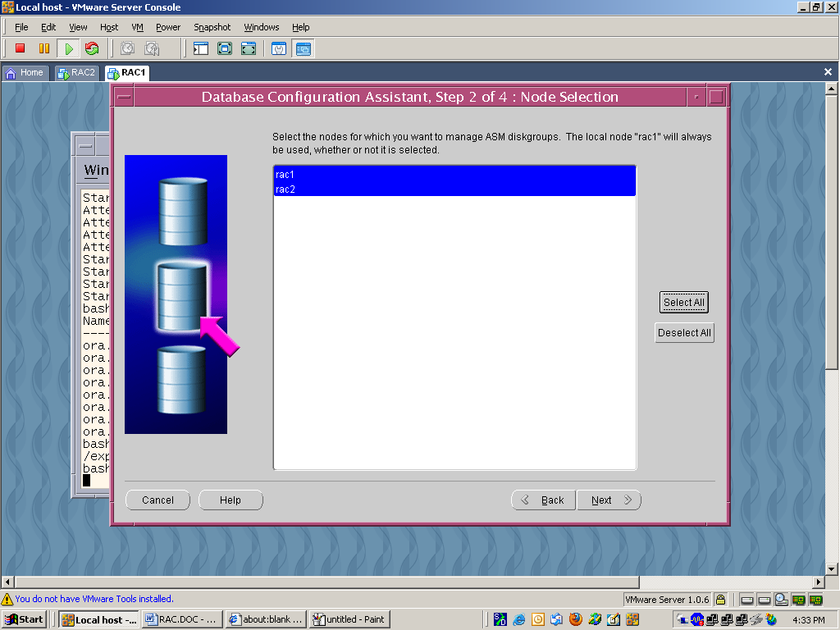Switch to the RAC1 tab
The image size is (840, 630).
(127, 73)
